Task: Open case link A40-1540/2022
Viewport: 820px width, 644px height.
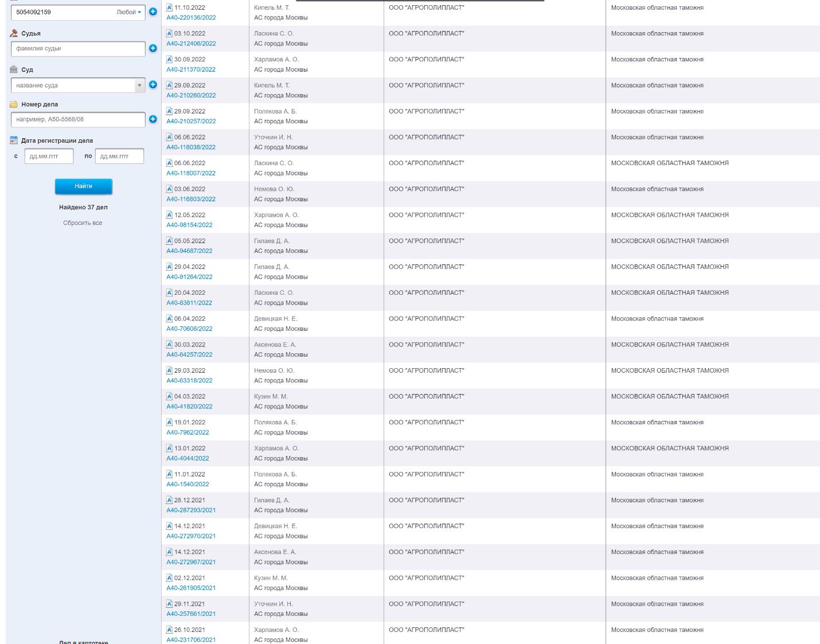Action: point(188,484)
